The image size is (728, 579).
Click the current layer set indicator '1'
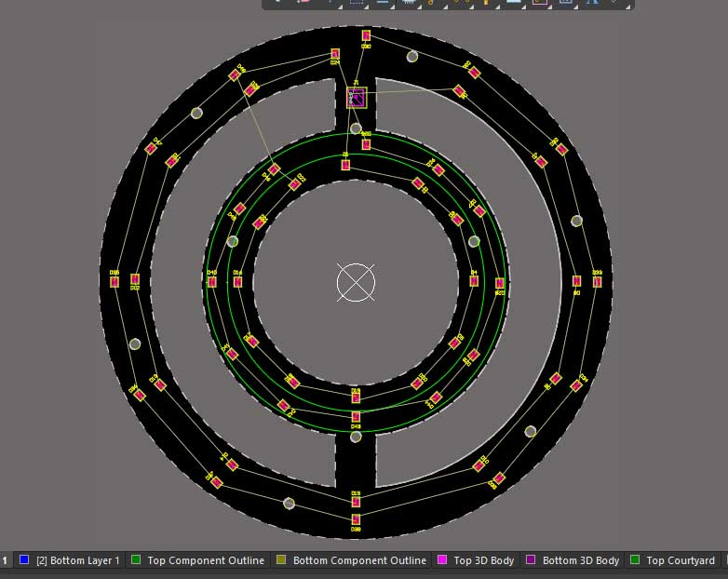(5, 560)
